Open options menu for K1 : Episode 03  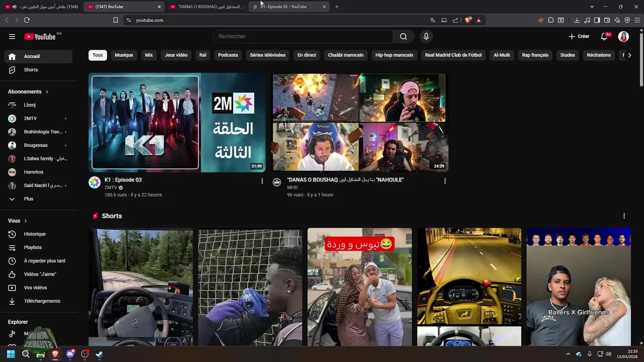(x=262, y=181)
